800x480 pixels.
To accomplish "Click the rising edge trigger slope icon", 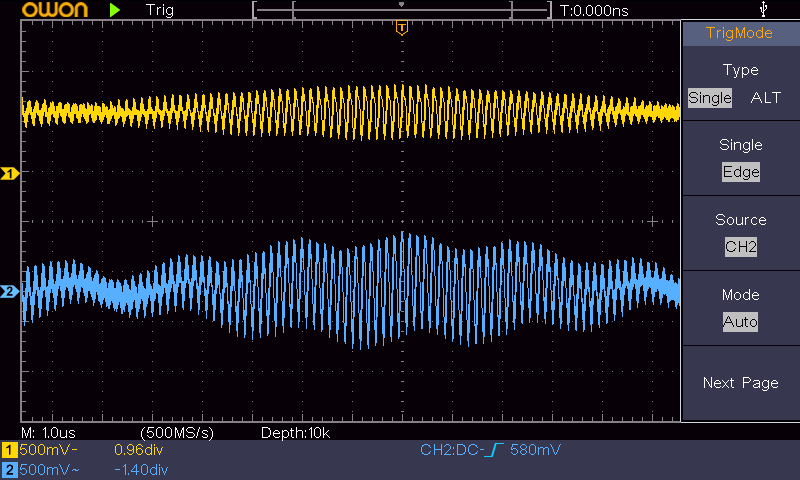I will pyautogui.click(x=493, y=451).
